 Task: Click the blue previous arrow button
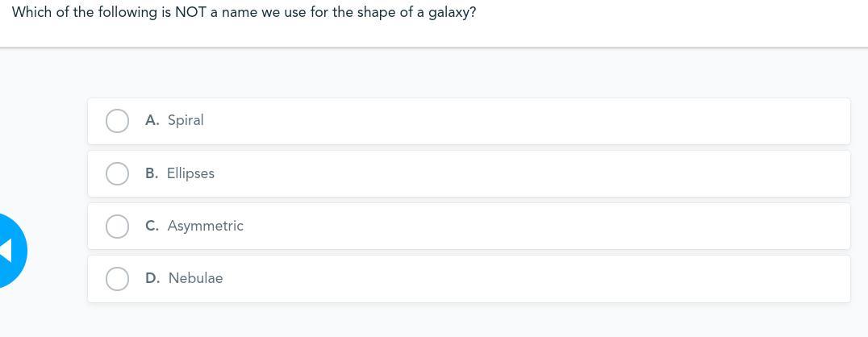pos(10,250)
